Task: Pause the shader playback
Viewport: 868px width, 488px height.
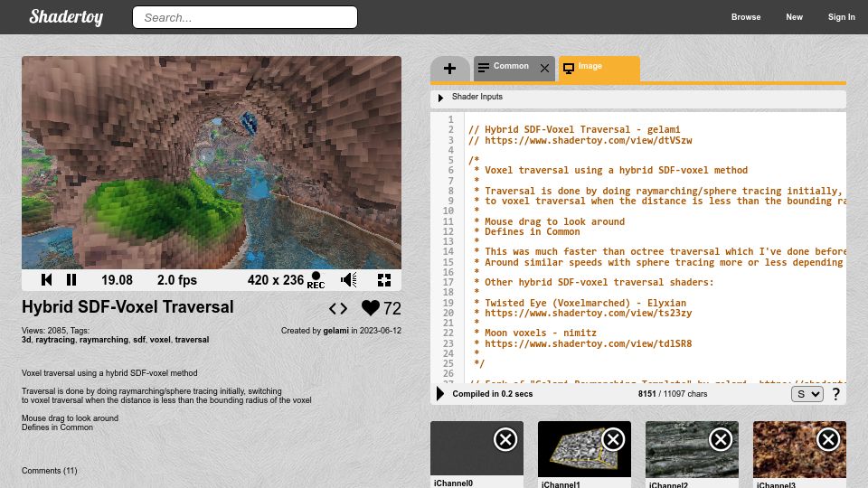Action: click(71, 280)
